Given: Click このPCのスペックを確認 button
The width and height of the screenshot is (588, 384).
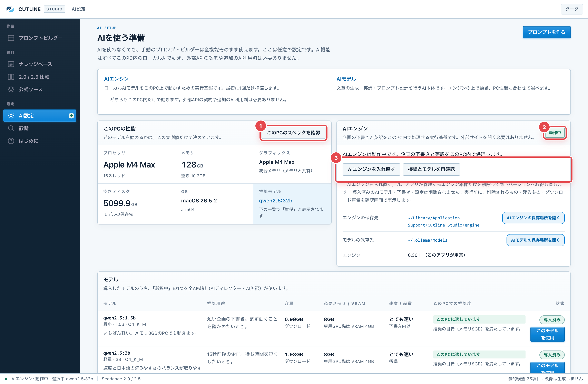Looking at the screenshot, I should [x=294, y=133].
